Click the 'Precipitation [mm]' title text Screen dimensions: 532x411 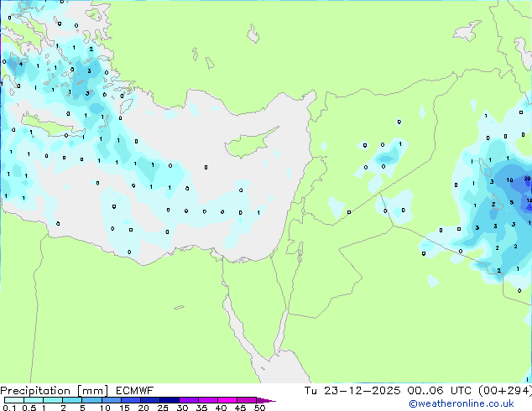[55, 391]
